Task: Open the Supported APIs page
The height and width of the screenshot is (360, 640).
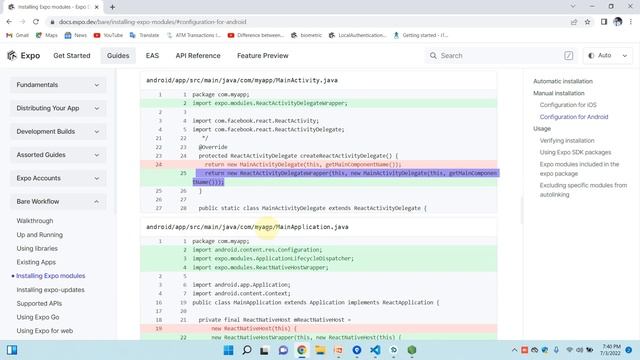Action: click(39, 303)
